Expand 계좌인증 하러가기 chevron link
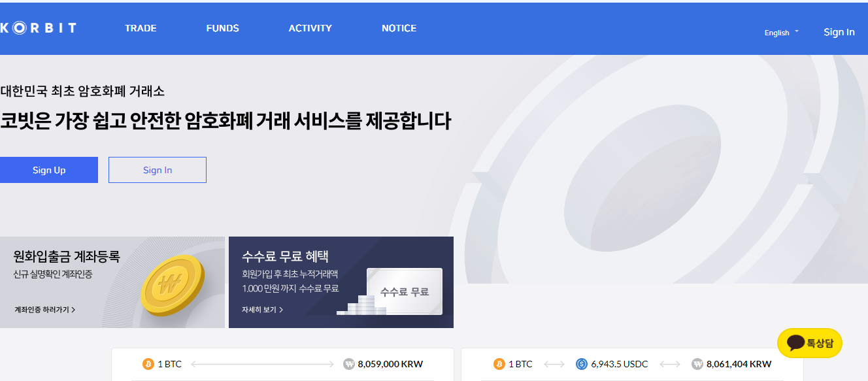868x381 pixels. (x=45, y=310)
